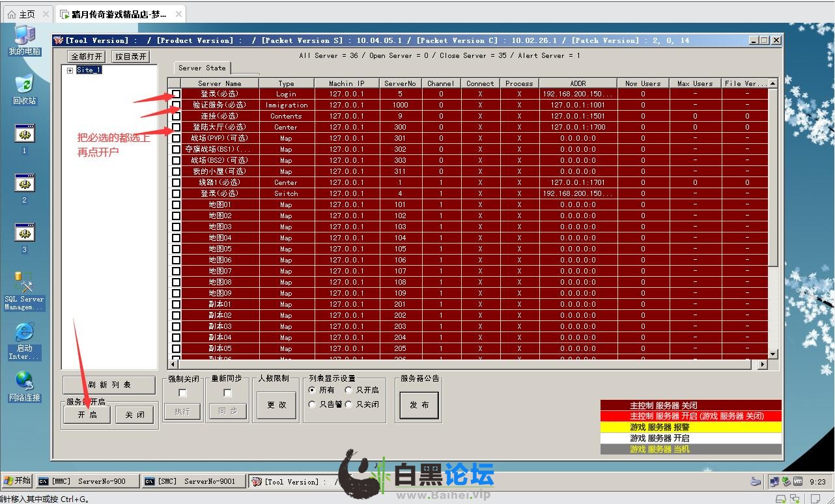Click the safely remove hardware tray icon

(785, 482)
